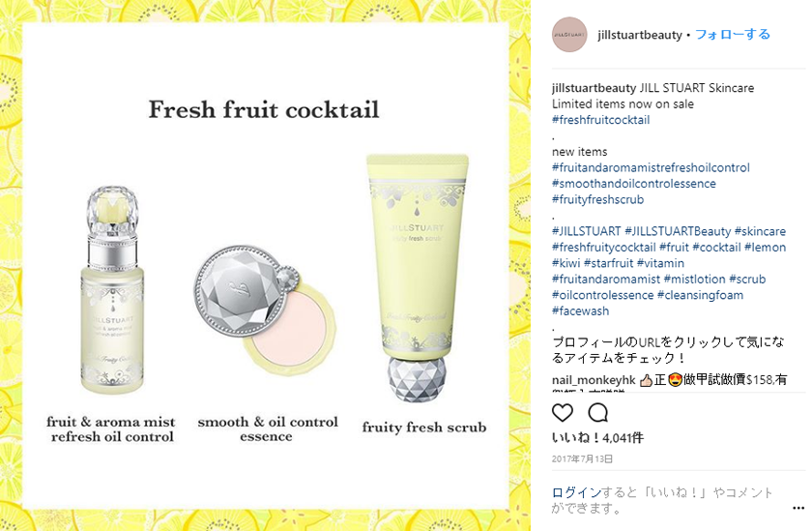This screenshot has width=812, height=531.
Task: Click the 2017年7月13日 post date
Action: click(582, 459)
